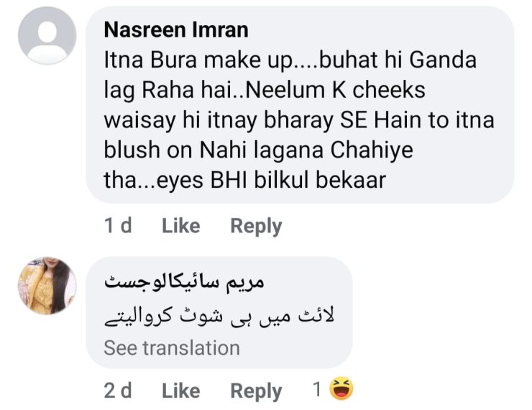Screen dimensions: 532x410
Task: Click the 2 d timestamp
Action: tap(118, 391)
